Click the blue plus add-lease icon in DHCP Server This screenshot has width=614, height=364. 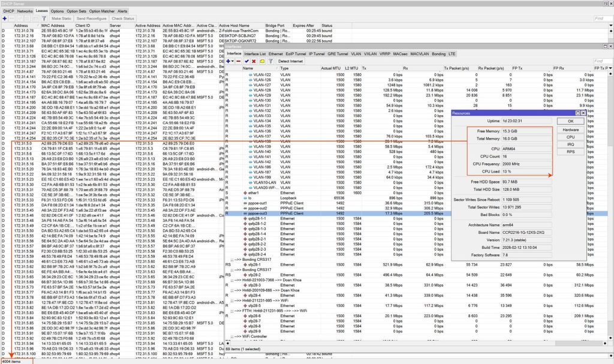click(x=5, y=19)
